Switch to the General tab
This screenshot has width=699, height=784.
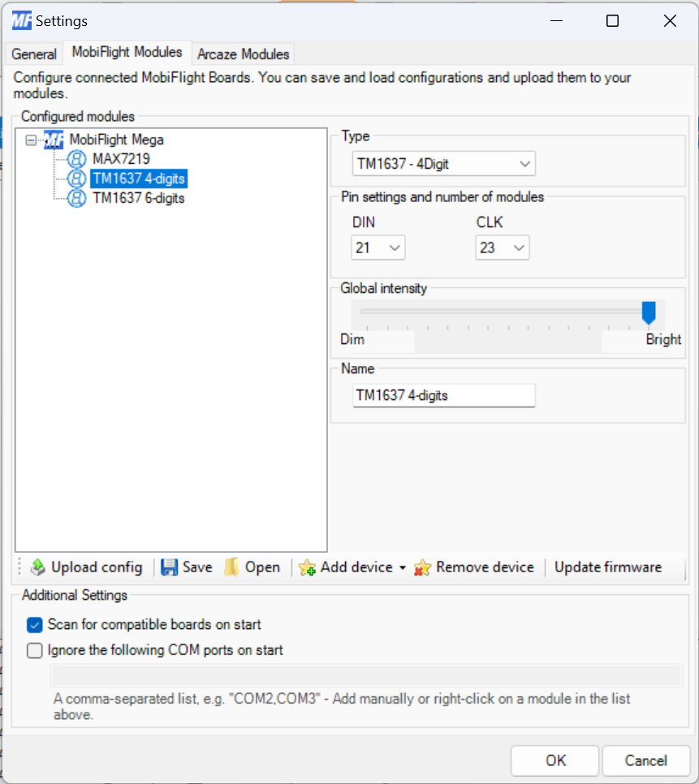tap(34, 54)
